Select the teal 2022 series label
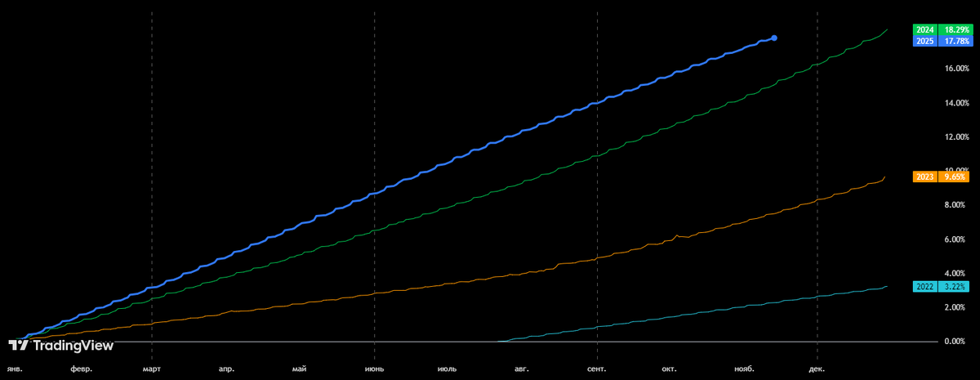980x380 pixels. click(924, 286)
